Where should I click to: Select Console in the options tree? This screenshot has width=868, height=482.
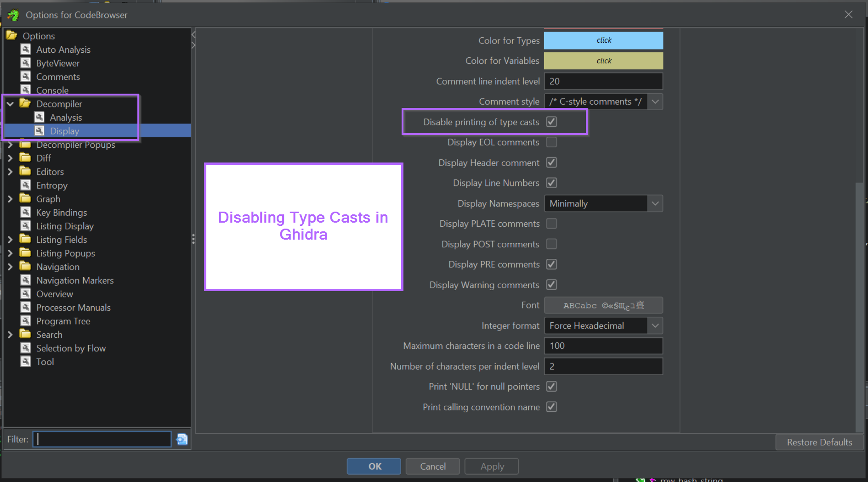52,90
